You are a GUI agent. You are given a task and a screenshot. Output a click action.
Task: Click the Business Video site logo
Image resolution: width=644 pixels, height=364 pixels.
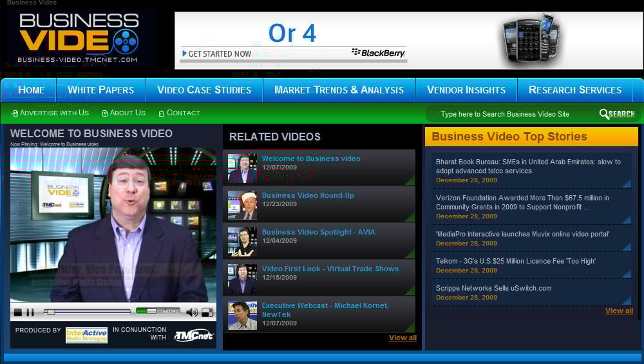point(79,37)
